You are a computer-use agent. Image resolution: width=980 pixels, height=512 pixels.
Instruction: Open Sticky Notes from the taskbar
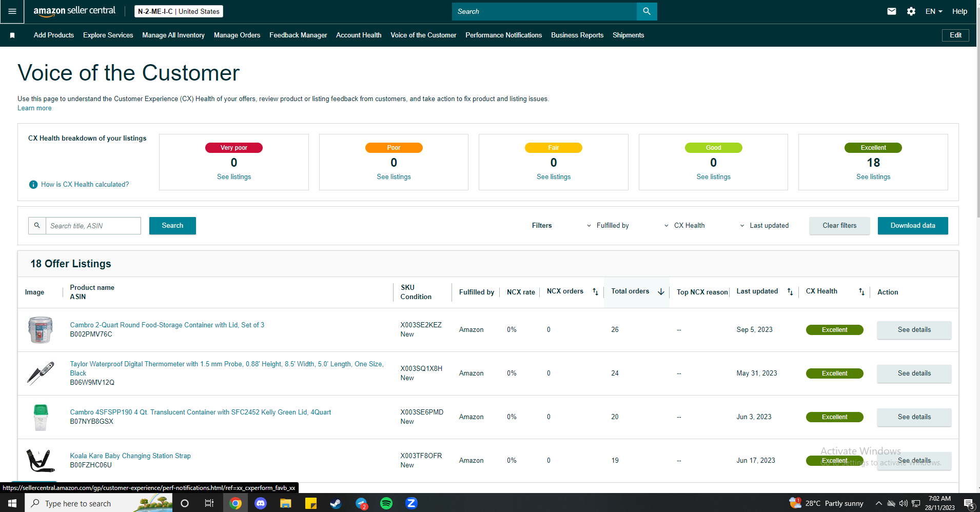pyautogui.click(x=311, y=503)
